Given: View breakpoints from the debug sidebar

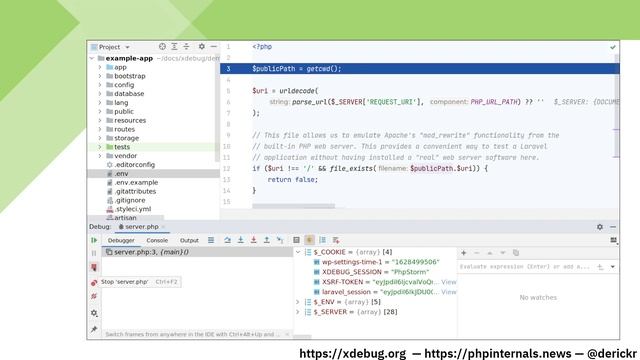Looking at the screenshot, I should tap(94, 282).
